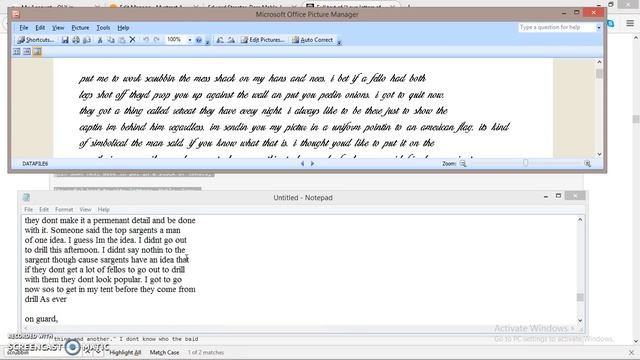Viewport: 640px width, 360px height.
Task: Click the Picture Manager zoom slider thumb
Action: point(525,163)
